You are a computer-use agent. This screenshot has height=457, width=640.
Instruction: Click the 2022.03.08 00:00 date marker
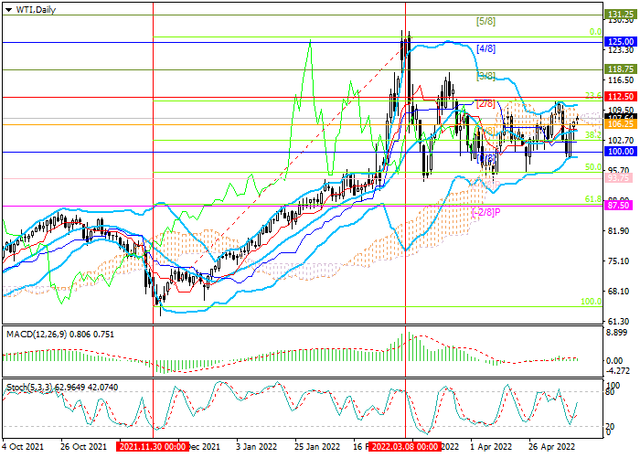[x=405, y=450]
